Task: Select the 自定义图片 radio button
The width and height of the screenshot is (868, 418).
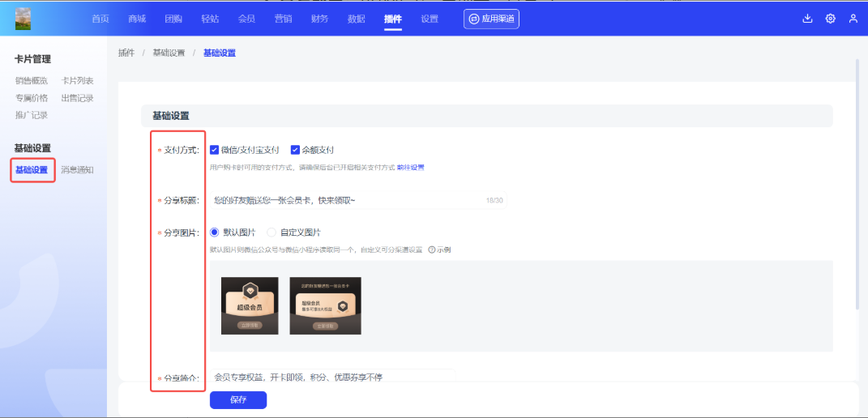Action: coord(272,232)
